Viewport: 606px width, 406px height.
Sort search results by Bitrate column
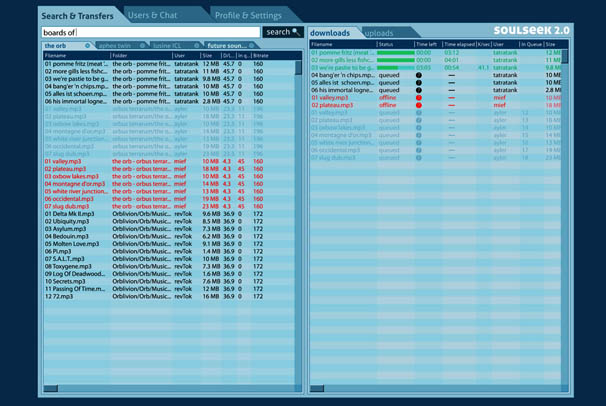coord(261,55)
